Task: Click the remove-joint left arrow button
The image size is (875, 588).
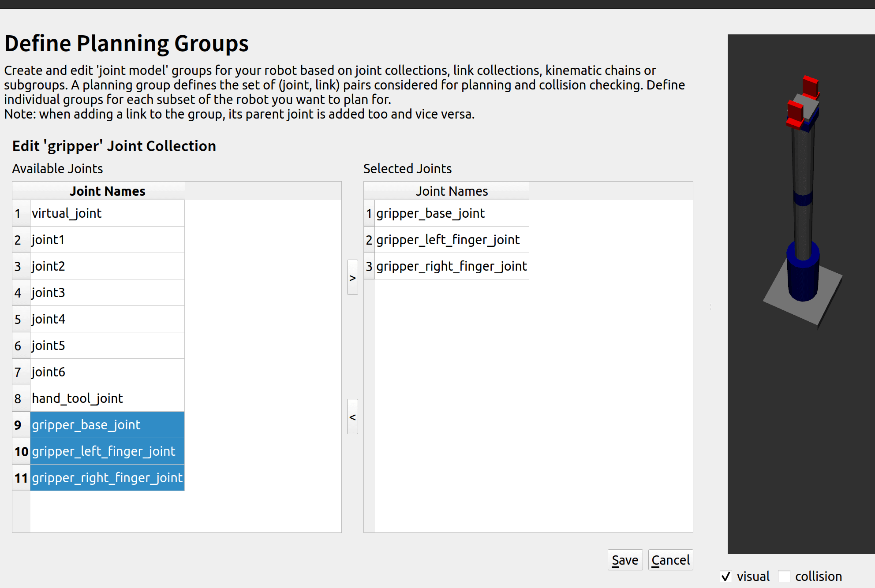Action: coord(352,417)
